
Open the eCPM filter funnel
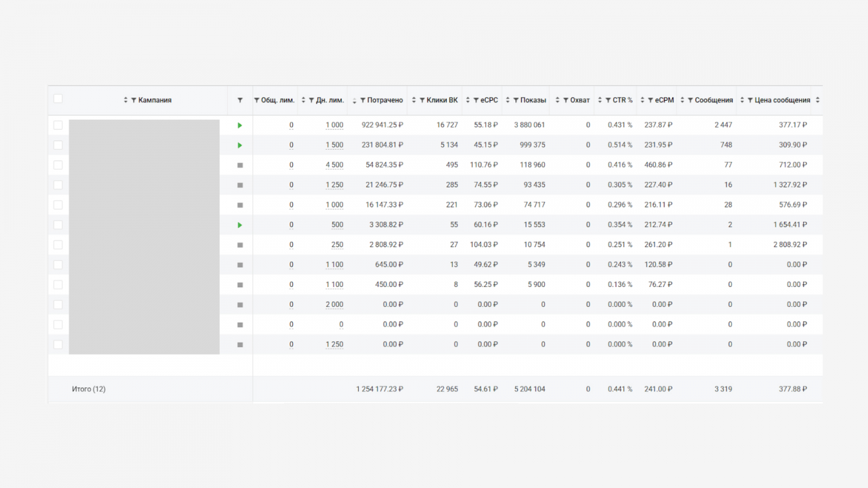[x=650, y=100]
